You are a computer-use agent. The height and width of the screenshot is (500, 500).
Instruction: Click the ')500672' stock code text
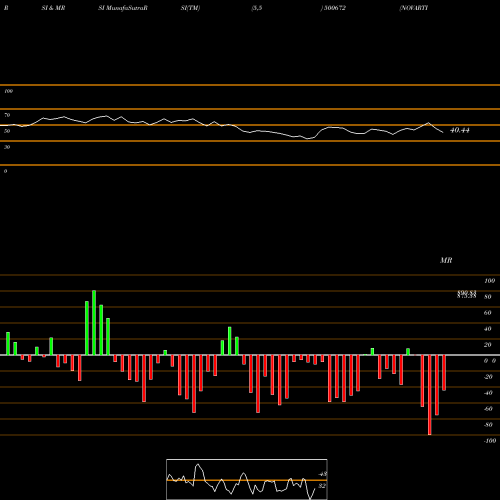click(333, 8)
